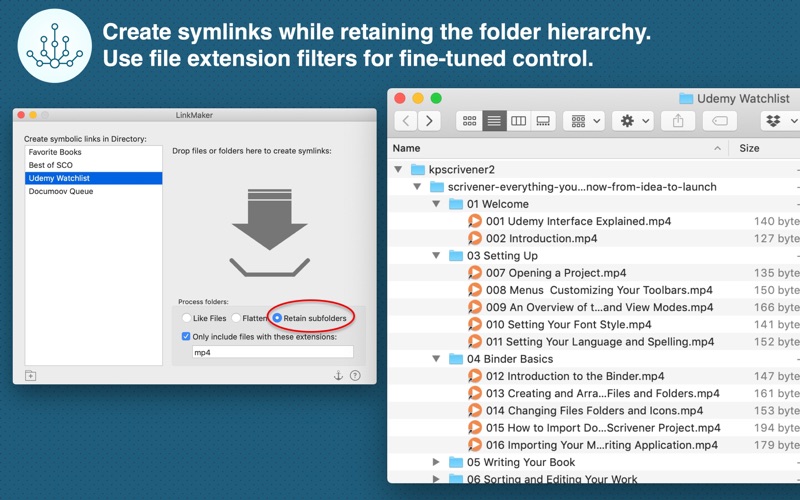Screen dimensions: 800x500
Task: Go back in the Finder window
Action: [406, 121]
